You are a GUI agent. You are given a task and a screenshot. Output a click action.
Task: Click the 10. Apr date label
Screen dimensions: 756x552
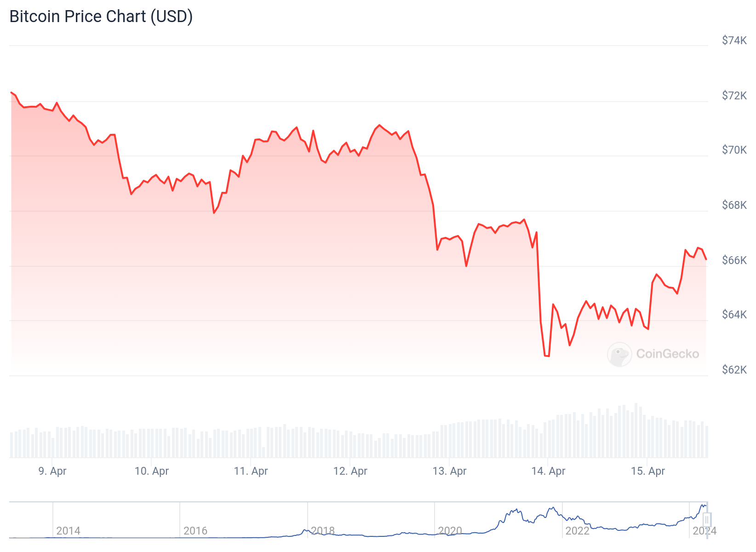pyautogui.click(x=152, y=471)
